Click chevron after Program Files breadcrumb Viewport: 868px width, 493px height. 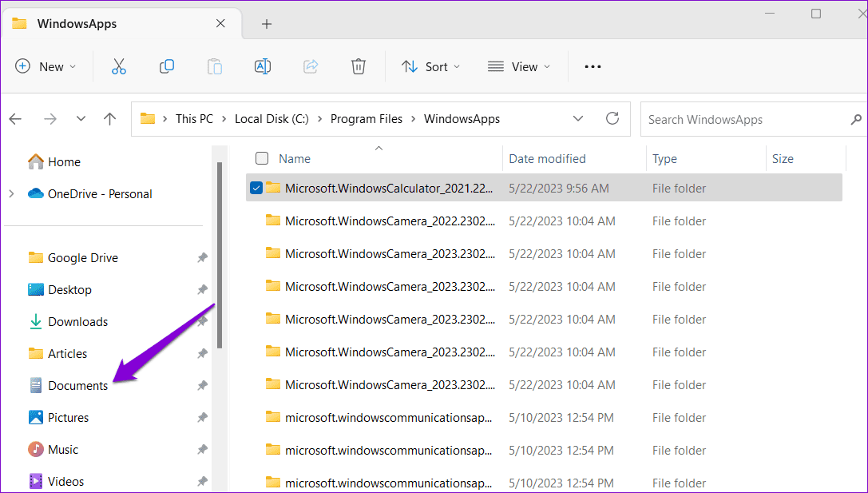(413, 119)
